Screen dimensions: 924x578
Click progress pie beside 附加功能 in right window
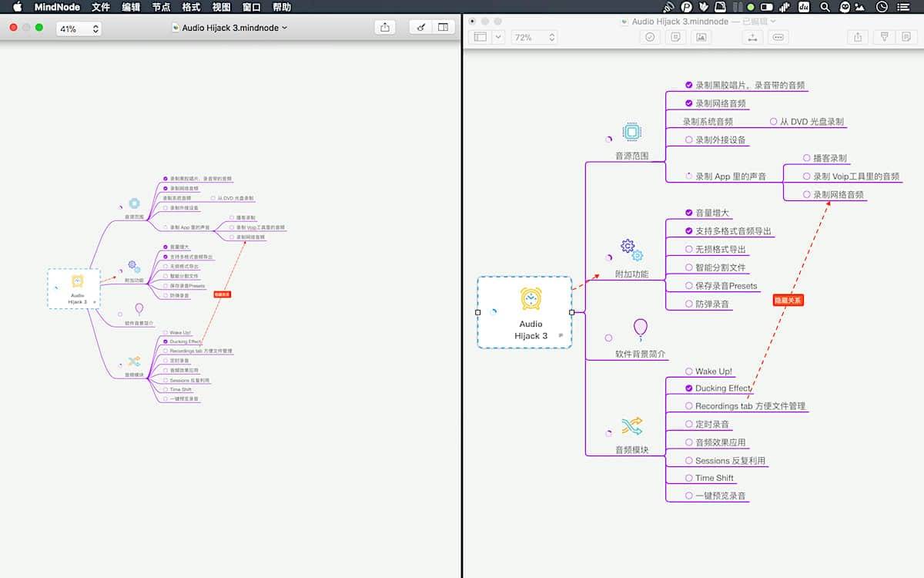608,257
